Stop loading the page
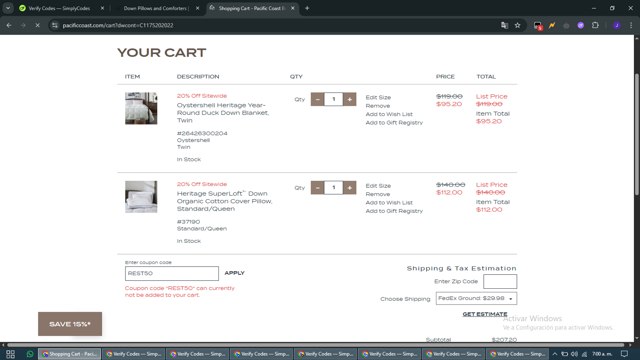The image size is (640, 360). 37,25
